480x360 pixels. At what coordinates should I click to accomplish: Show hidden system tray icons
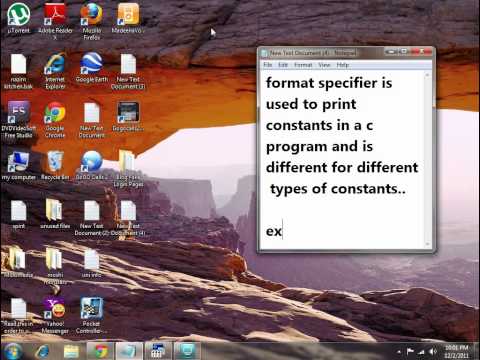tap(399, 352)
